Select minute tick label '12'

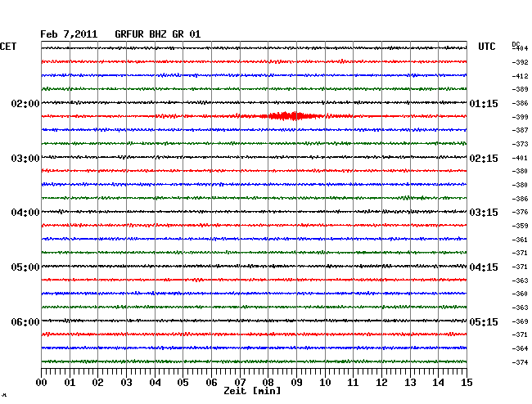381,382
